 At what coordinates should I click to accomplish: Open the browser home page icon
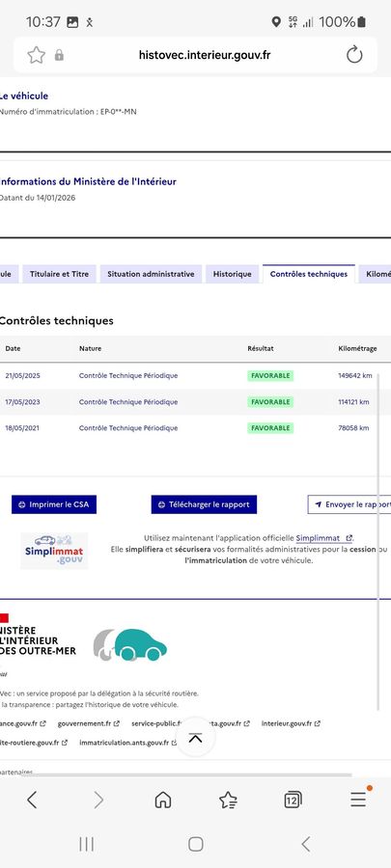click(162, 800)
